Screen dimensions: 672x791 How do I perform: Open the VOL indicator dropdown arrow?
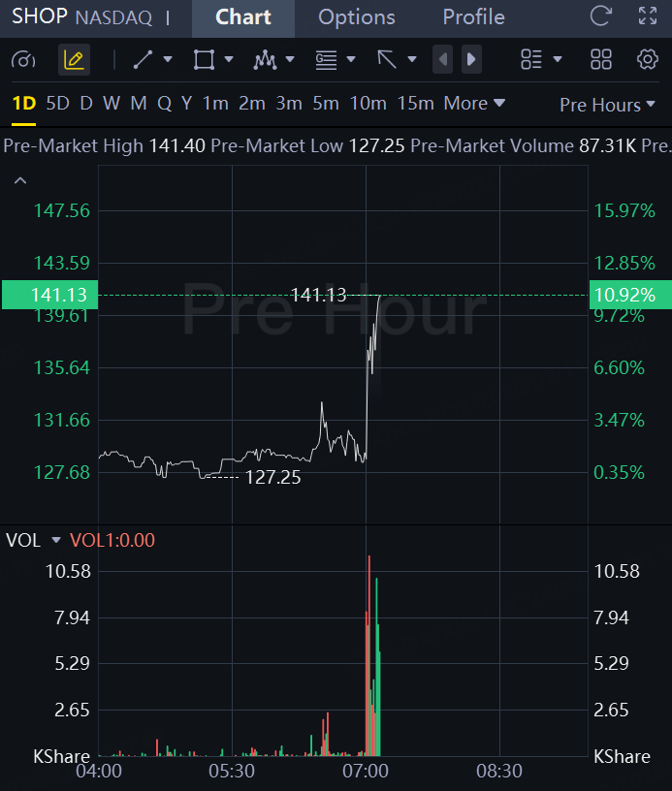56,540
